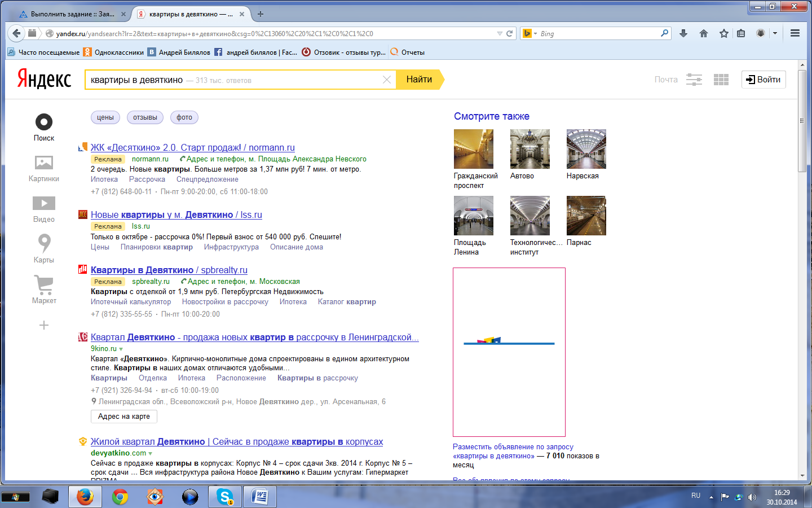This screenshot has height=508, width=812.
Task: Go to the browser home page icon
Action: coord(704,33)
